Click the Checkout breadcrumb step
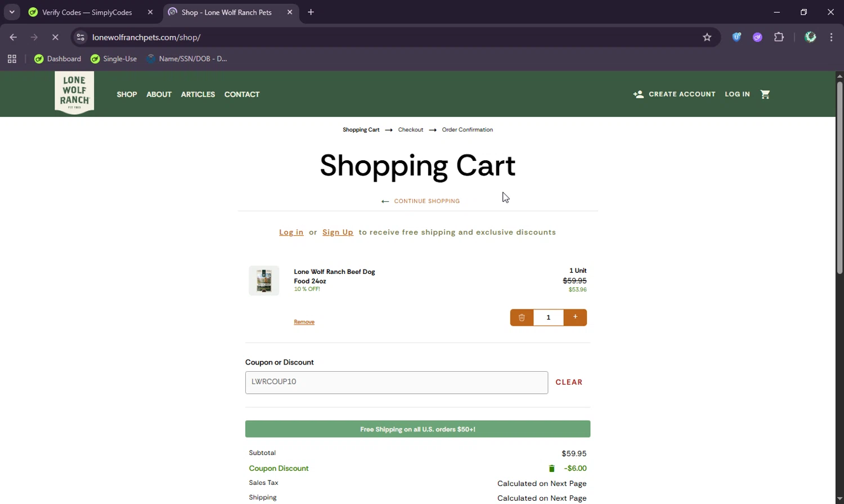 click(x=411, y=129)
